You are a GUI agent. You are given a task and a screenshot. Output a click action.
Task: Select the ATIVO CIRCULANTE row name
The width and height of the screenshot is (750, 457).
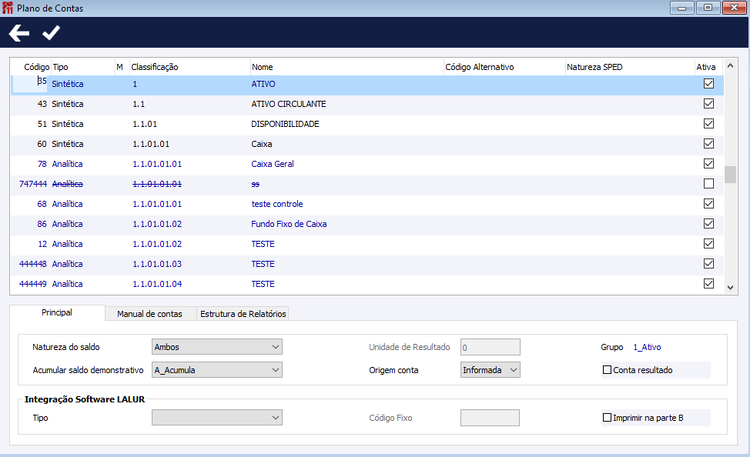coord(288,104)
